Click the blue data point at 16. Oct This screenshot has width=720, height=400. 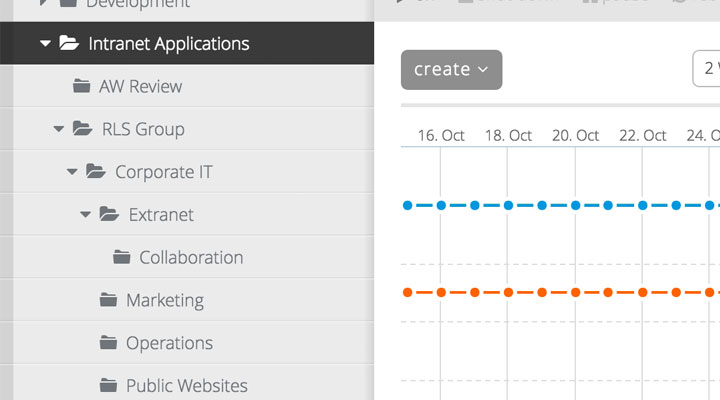click(x=441, y=205)
